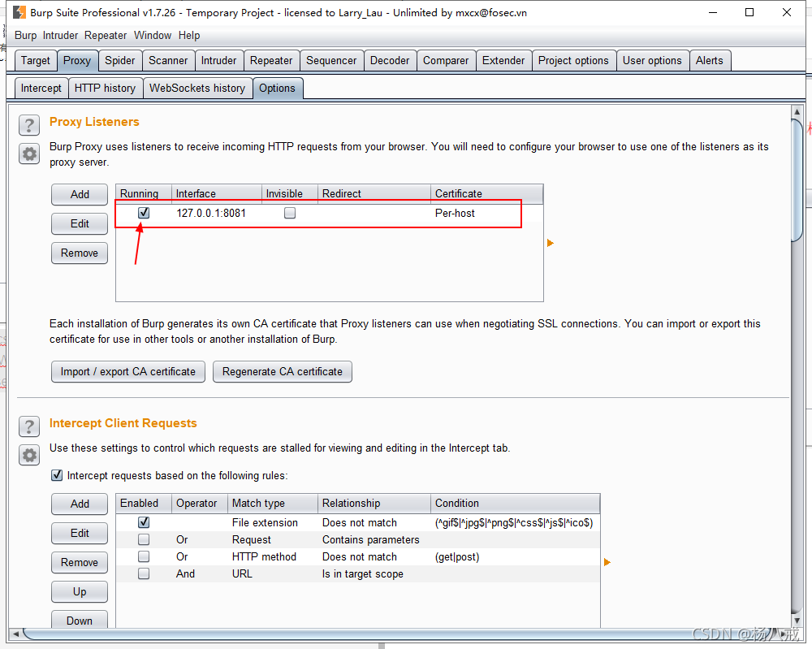Screen dimensions: 812x649
Task: Switch to the Spider tab
Action: pos(119,61)
